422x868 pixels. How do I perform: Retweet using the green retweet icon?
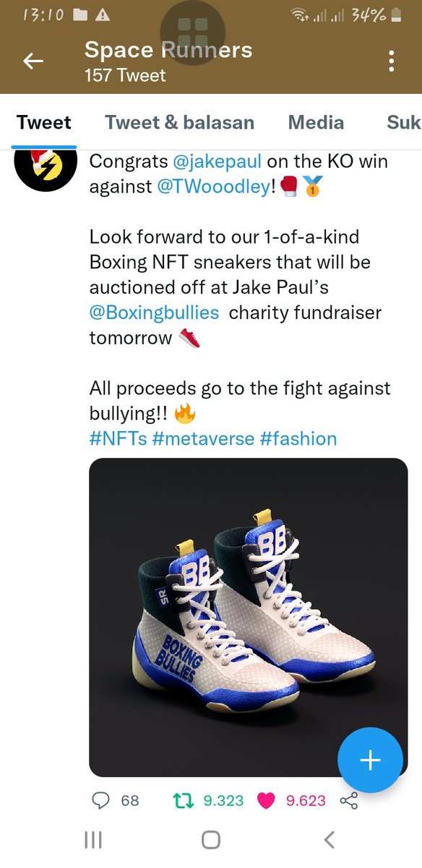click(x=184, y=800)
